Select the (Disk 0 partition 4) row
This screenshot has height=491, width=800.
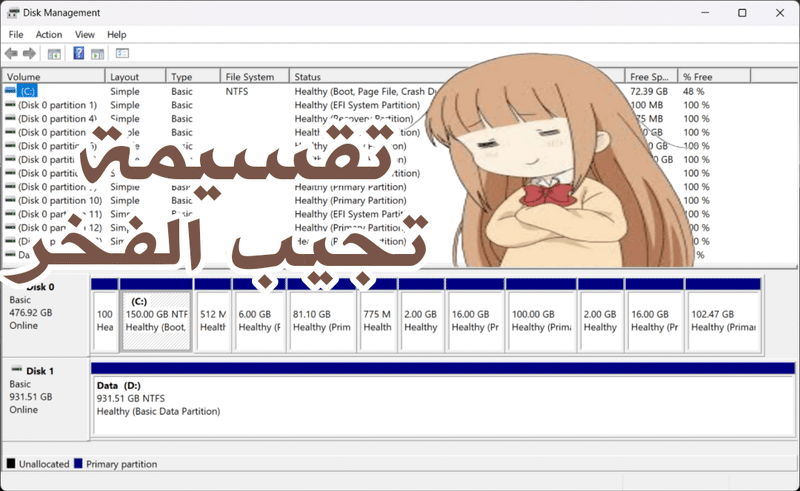[x=57, y=118]
